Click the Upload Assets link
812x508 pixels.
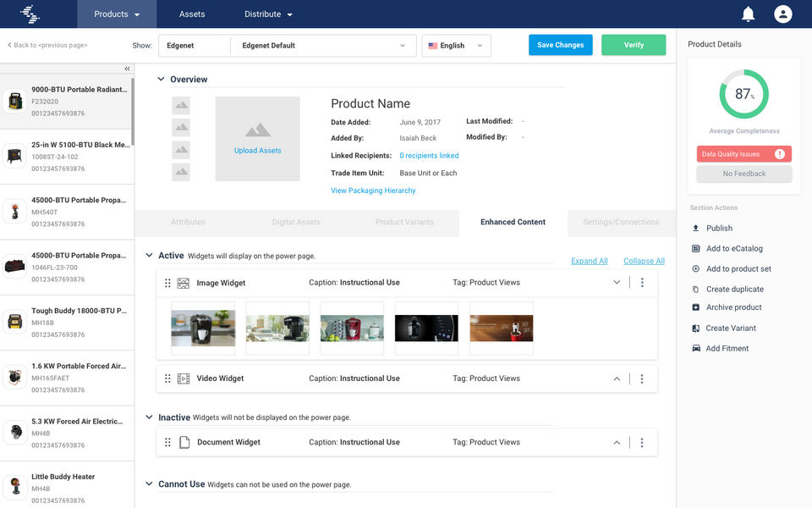[x=257, y=151]
